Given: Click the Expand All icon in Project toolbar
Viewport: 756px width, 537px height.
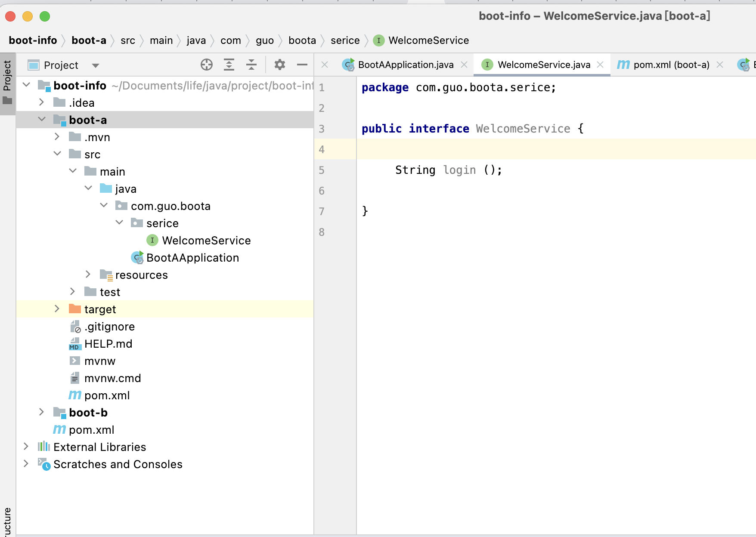Looking at the screenshot, I should pos(229,65).
